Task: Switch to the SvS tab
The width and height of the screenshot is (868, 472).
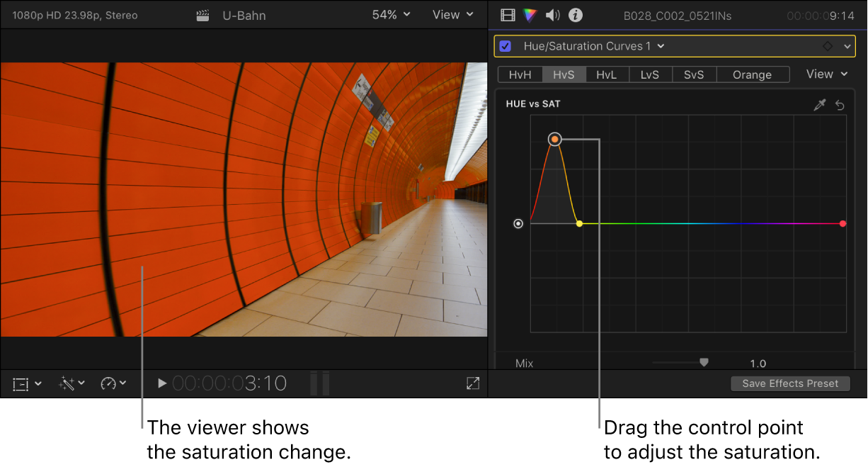Action: (694, 74)
